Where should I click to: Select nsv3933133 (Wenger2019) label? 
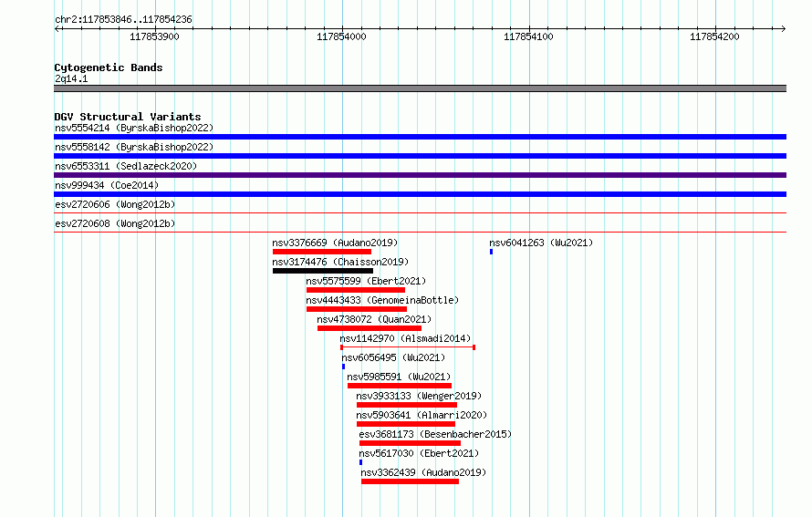tap(419, 396)
